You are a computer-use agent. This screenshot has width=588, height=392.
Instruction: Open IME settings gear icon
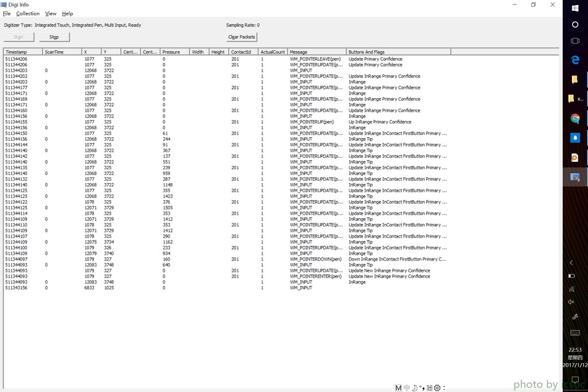click(x=437, y=388)
